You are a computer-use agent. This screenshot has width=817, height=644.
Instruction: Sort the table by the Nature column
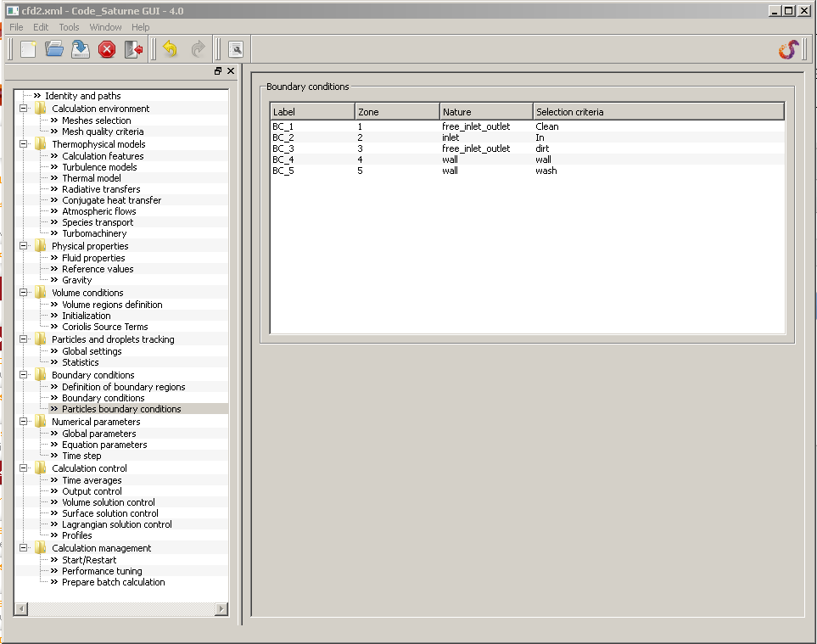[486, 112]
